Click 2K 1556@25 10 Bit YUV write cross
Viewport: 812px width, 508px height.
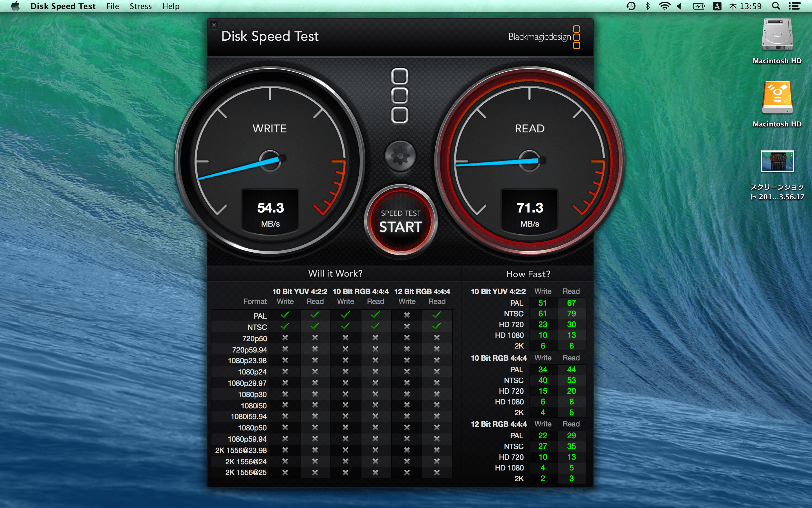285,472
